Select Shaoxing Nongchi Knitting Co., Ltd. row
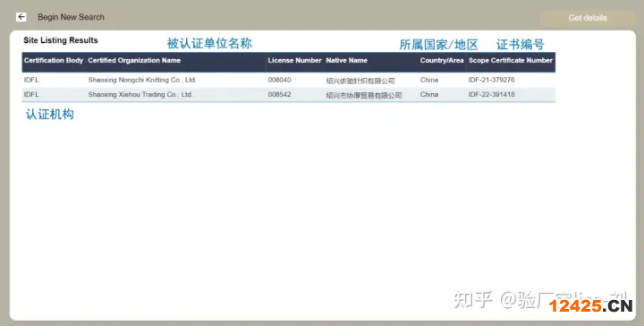The image size is (644, 326). click(x=288, y=81)
